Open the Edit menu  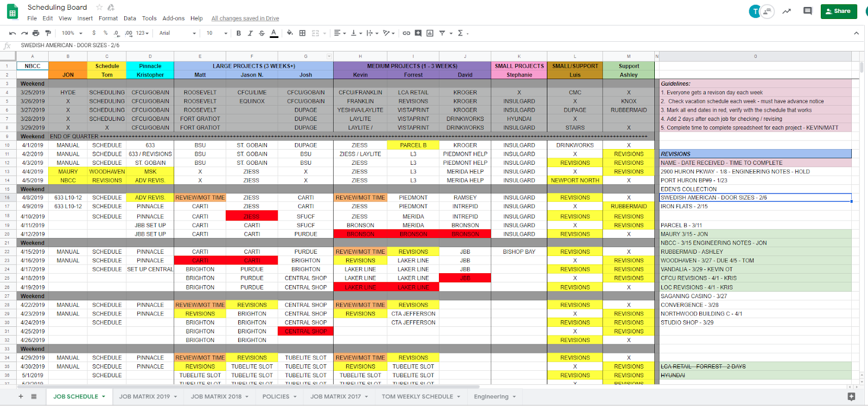(48, 18)
